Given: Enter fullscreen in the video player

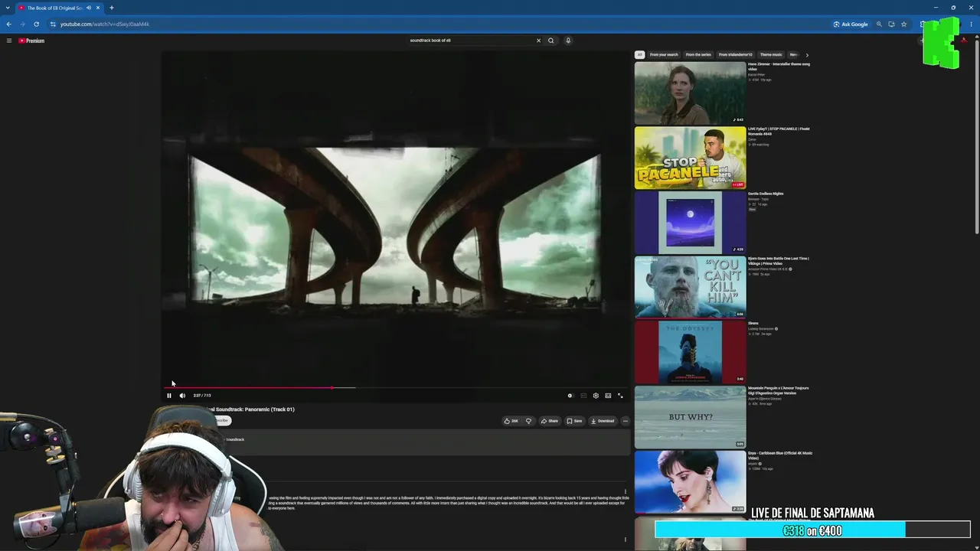Looking at the screenshot, I should (x=620, y=396).
